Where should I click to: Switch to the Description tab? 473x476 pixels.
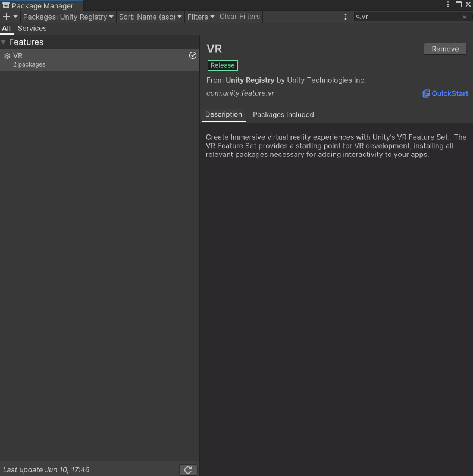click(224, 114)
